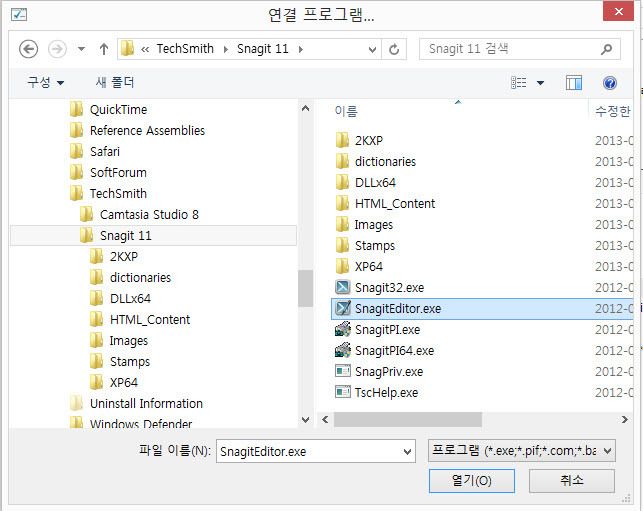Select the SnagitPI64.exe icon
Image resolution: width=643 pixels, height=511 pixels.
[343, 350]
